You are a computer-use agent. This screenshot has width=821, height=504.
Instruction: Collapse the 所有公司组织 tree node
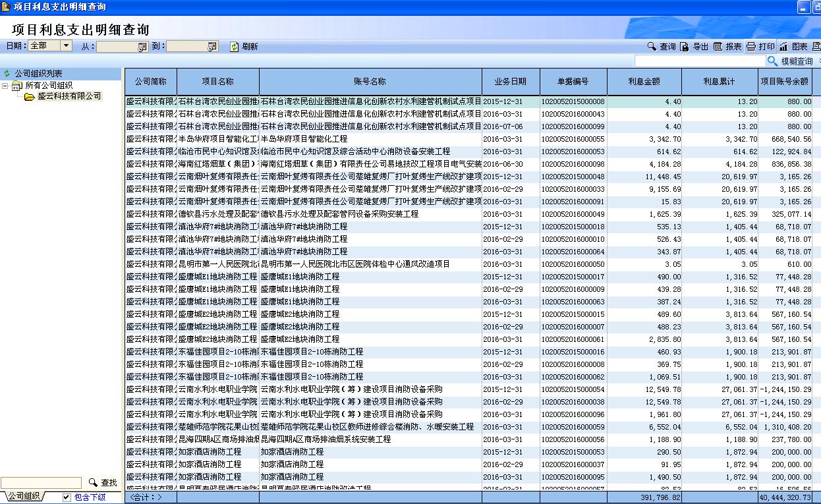click(x=5, y=86)
